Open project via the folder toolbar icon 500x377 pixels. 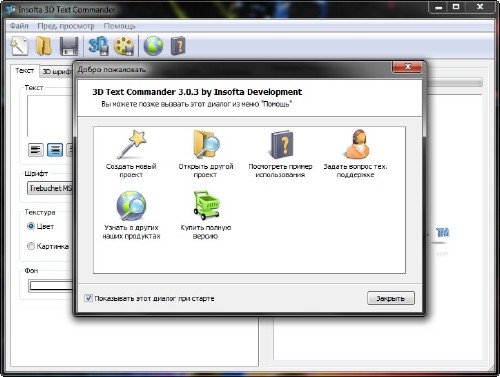(x=44, y=46)
